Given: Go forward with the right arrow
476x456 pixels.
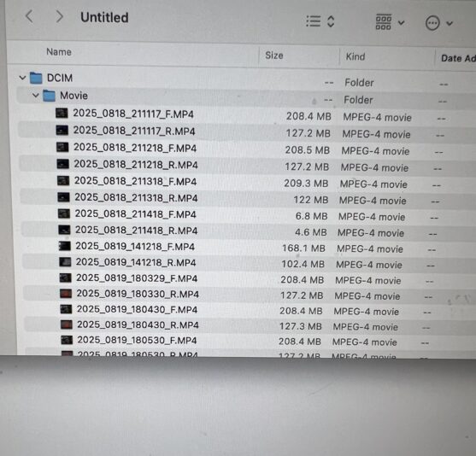Looking at the screenshot, I should pos(59,16).
